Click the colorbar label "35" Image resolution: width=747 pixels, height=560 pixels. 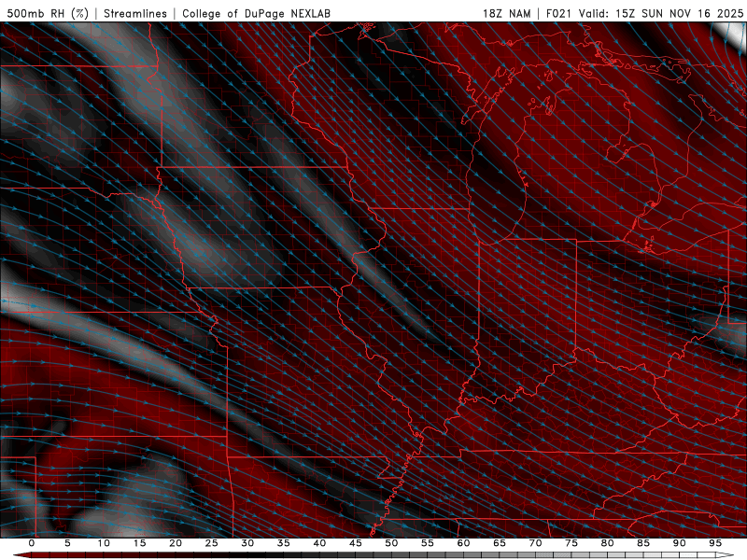284,543
